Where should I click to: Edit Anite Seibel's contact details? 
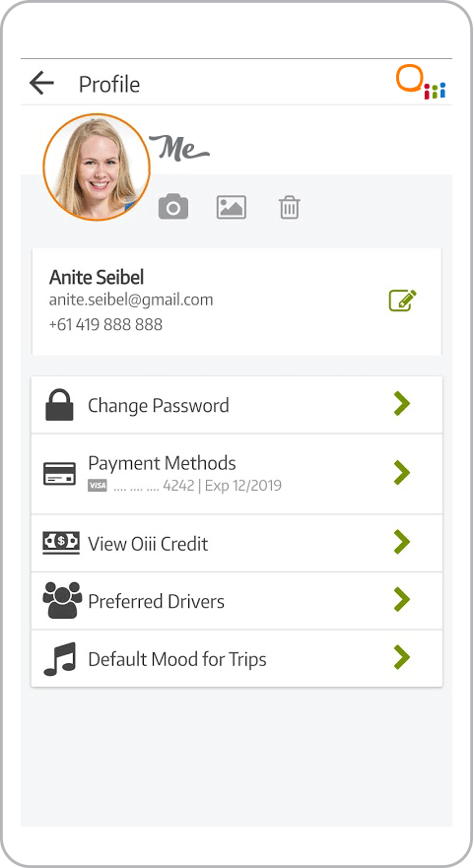(x=403, y=300)
